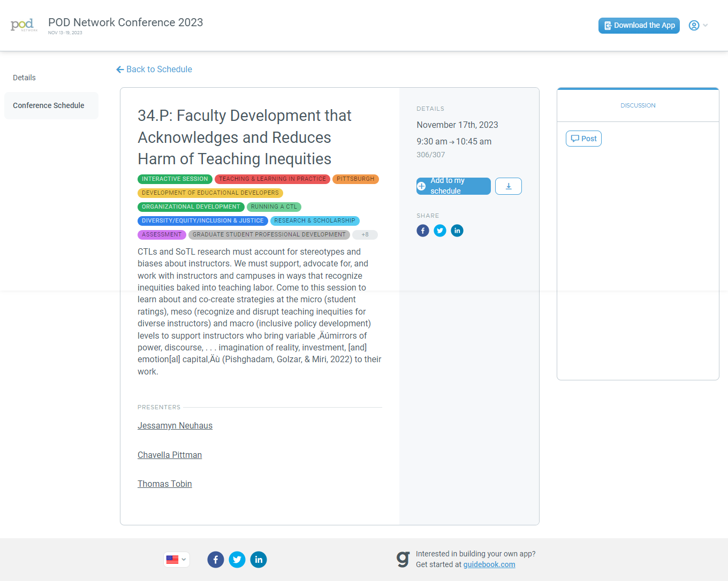Click the footer LinkedIn icon

tap(258, 560)
